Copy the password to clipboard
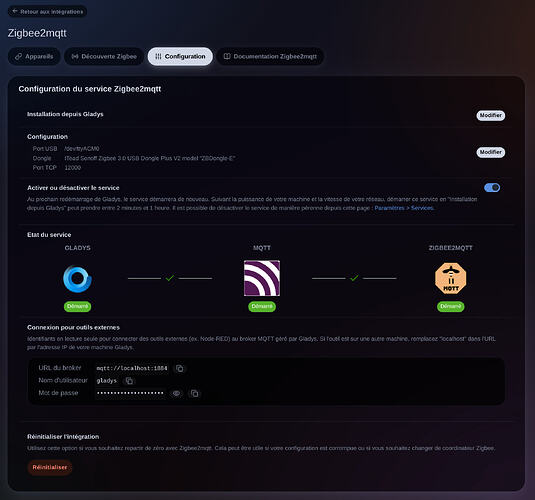 tap(194, 393)
